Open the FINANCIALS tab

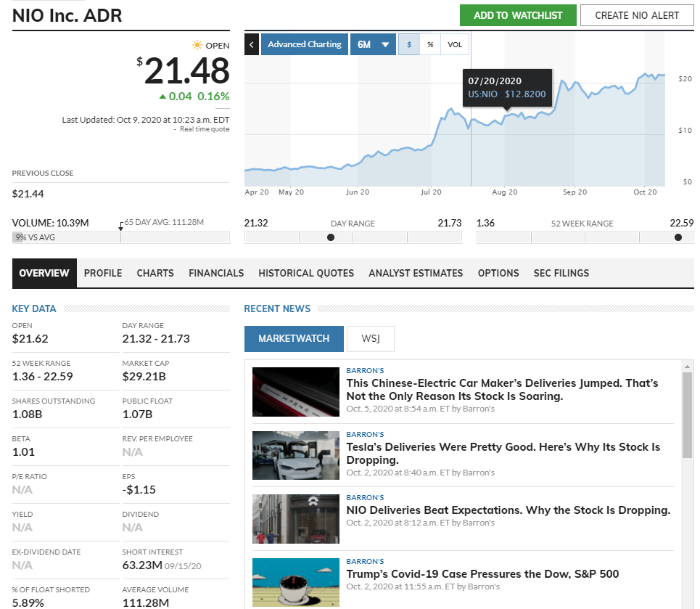(x=216, y=273)
